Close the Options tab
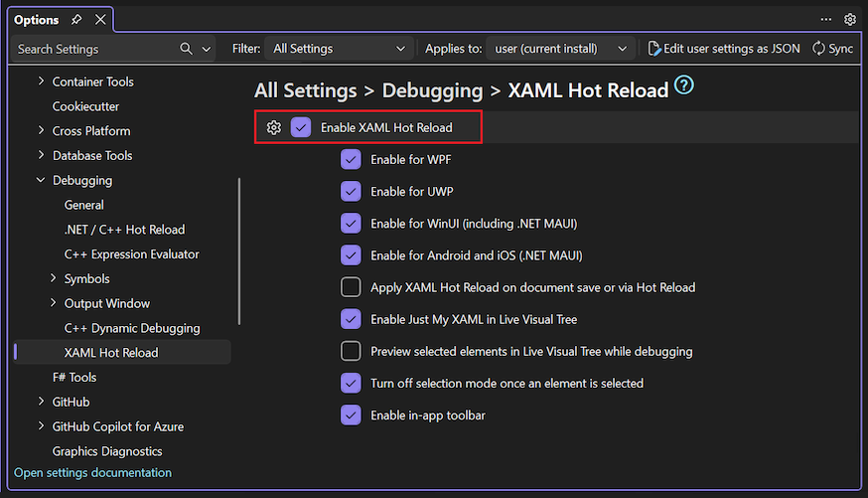The image size is (868, 498). pyautogui.click(x=100, y=20)
